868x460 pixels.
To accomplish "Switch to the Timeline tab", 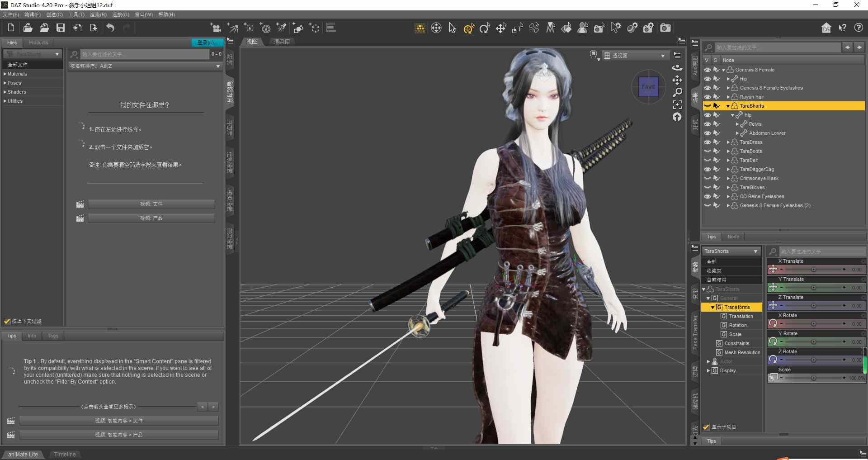I will tap(65, 455).
